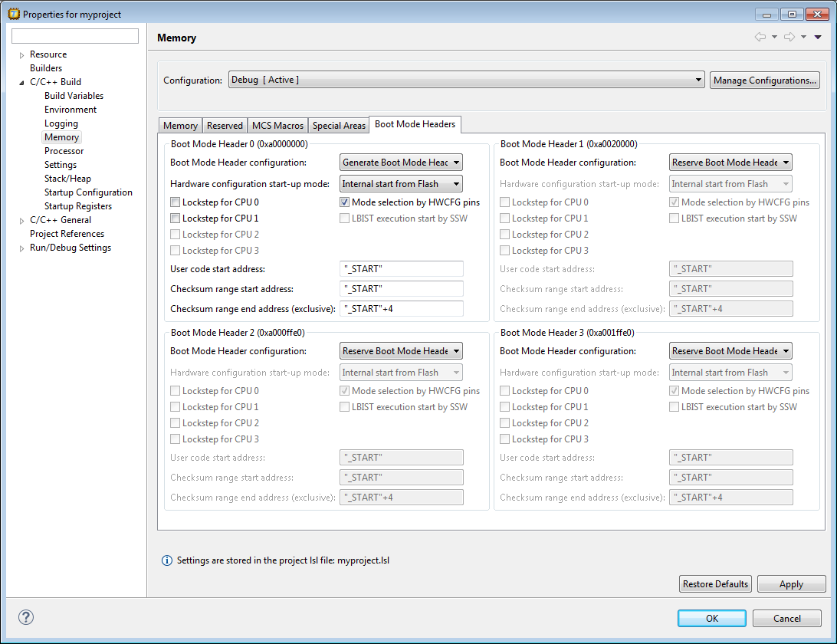Edit Header 0 Checksum range end address field
Image resolution: width=837 pixels, height=644 pixels.
click(402, 308)
